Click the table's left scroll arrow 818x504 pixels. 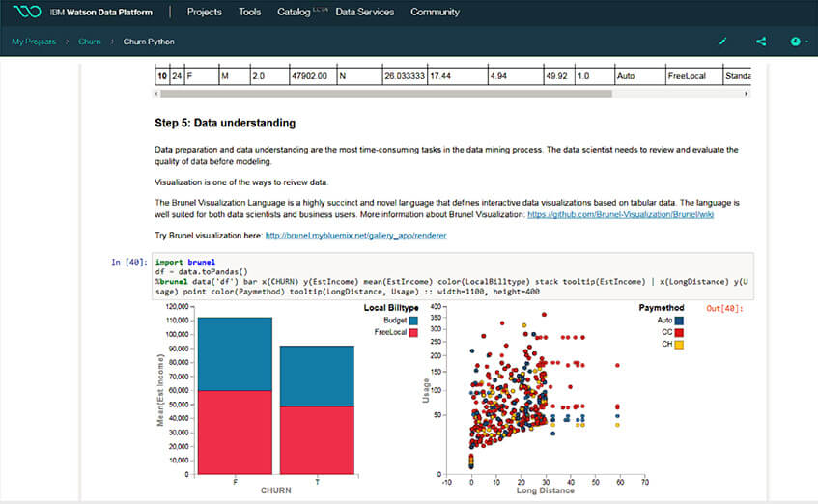(x=159, y=95)
